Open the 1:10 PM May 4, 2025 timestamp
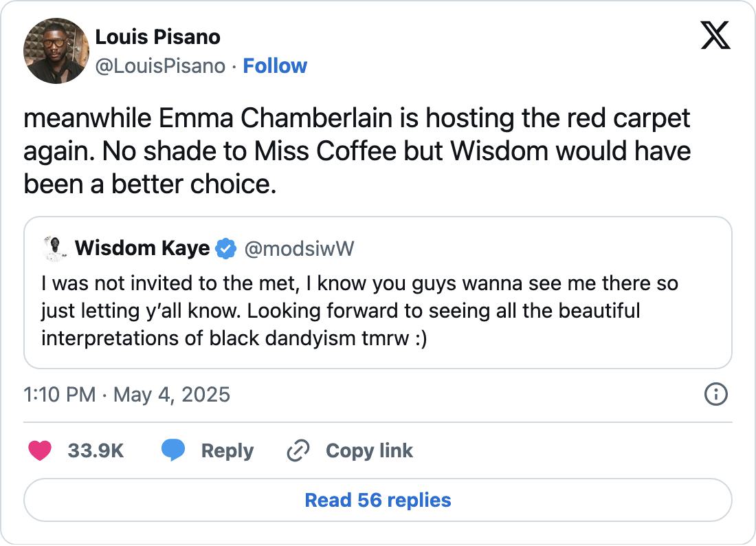The image size is (756, 546). (x=126, y=395)
